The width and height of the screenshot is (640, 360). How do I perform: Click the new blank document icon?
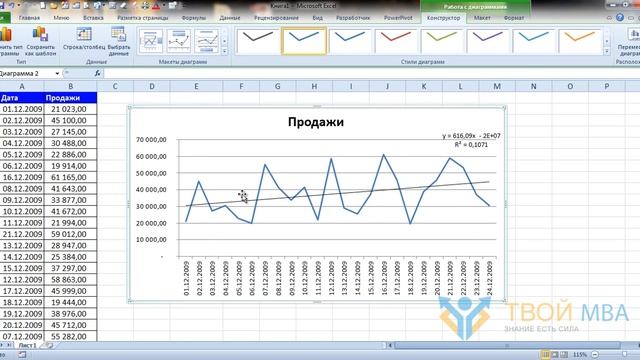[43, 6]
